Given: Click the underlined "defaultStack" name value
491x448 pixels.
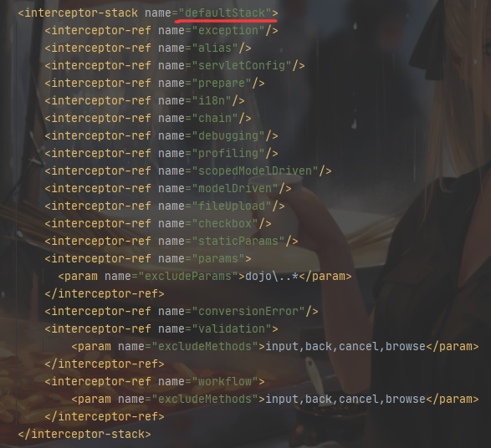Looking at the screenshot, I should pyautogui.click(x=225, y=13).
